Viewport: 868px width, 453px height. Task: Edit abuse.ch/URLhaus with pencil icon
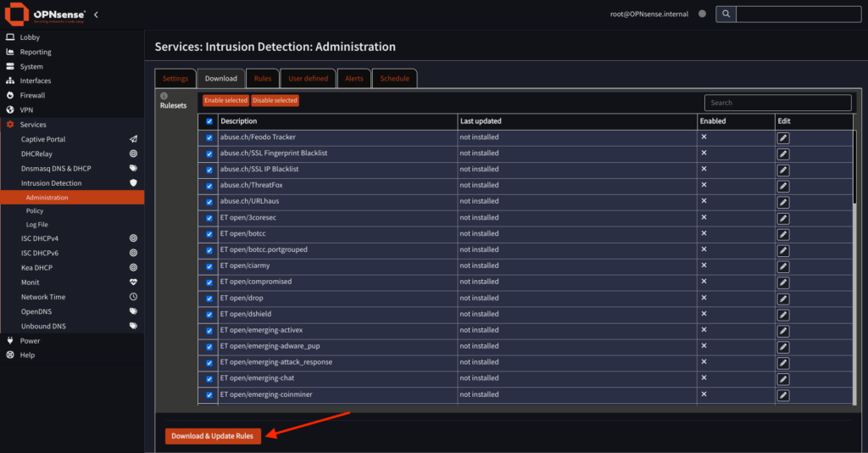782,202
